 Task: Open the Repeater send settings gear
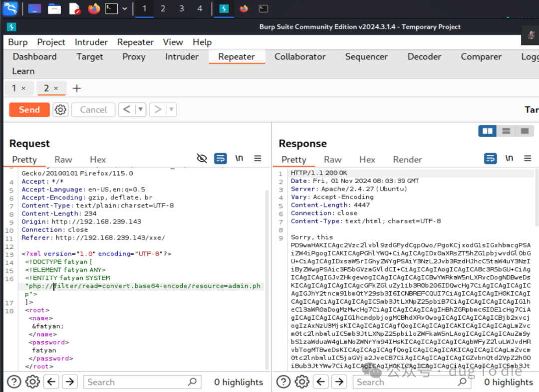click(x=60, y=110)
